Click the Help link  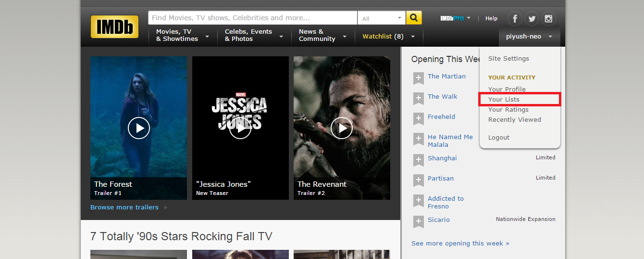coord(491,18)
